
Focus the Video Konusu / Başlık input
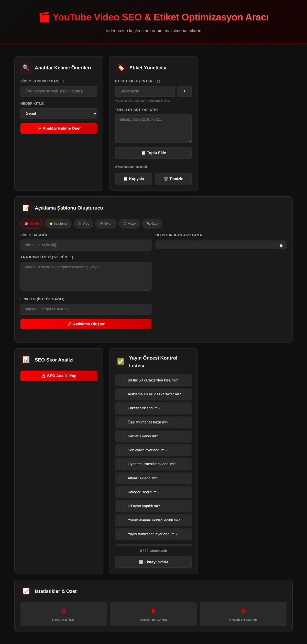click(x=59, y=91)
